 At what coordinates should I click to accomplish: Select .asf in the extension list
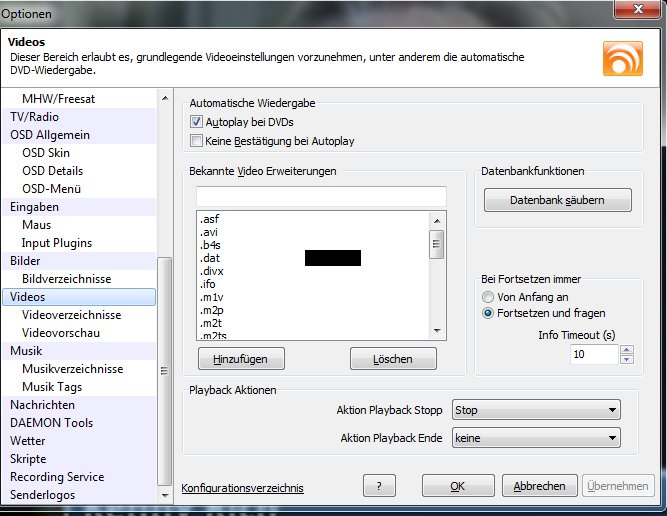click(313, 219)
